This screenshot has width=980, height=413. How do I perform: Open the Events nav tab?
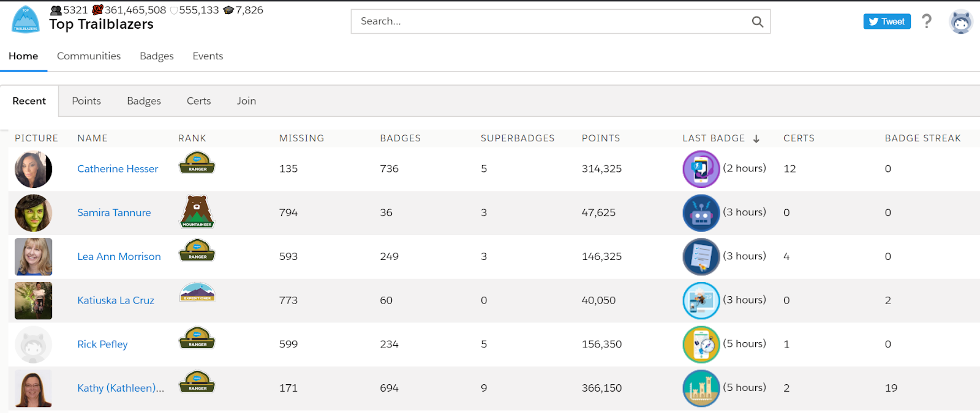[x=208, y=56]
